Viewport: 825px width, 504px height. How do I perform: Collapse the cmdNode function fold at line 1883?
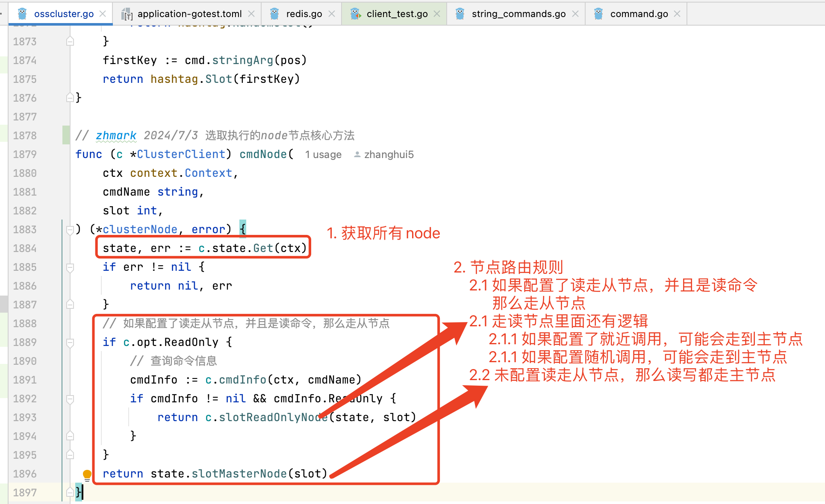[70, 230]
